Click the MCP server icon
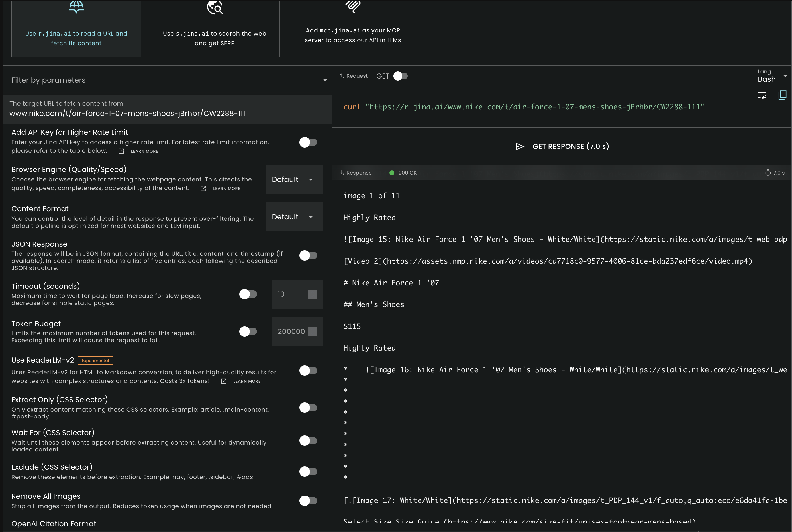This screenshot has width=792, height=532. tap(353, 7)
